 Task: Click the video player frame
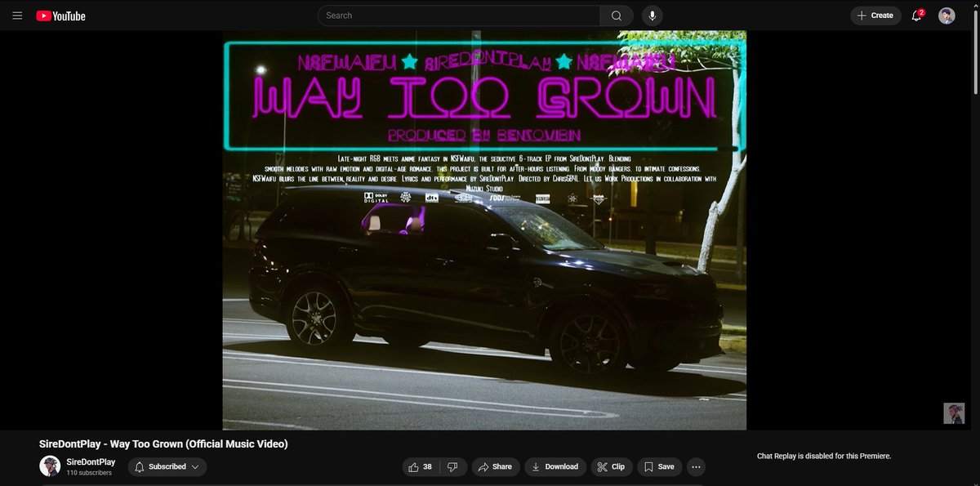pyautogui.click(x=484, y=230)
